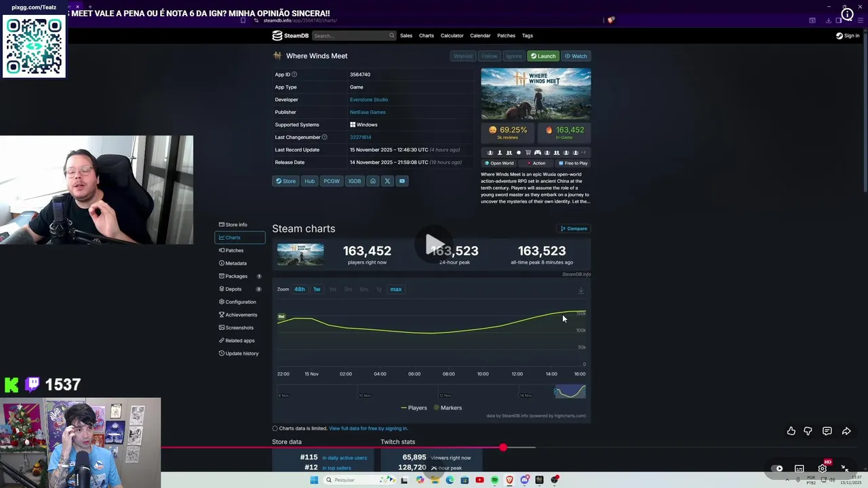Click the Follow button

[489, 56]
